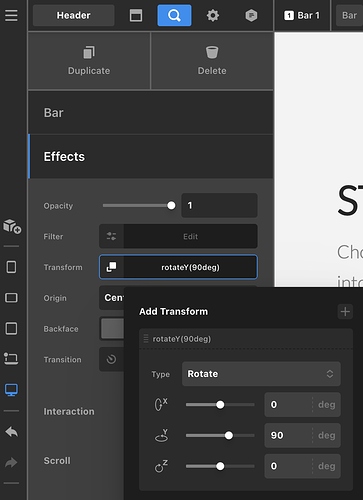Click the Y rotation value 90 field
Viewport: 363px width, 500px height.
click(x=289, y=435)
